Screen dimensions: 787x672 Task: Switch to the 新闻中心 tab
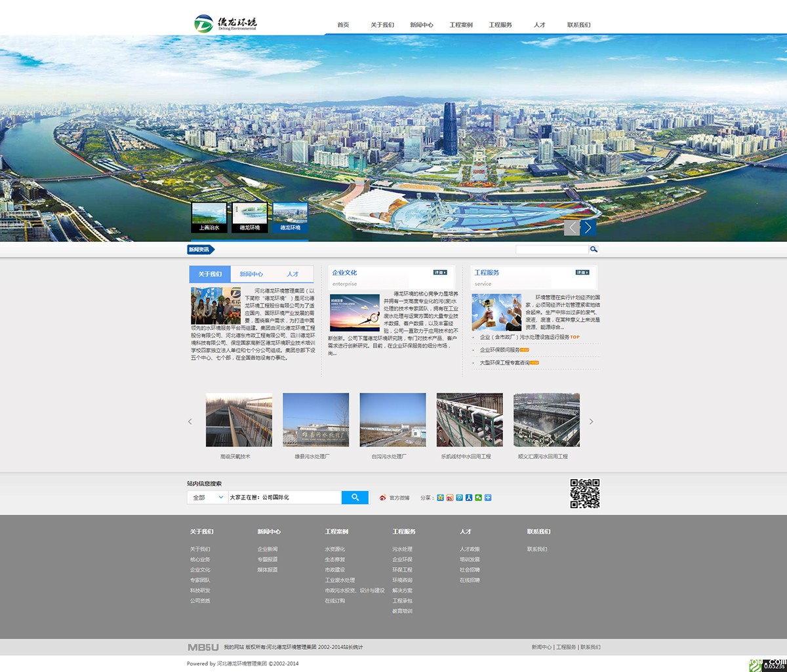[x=251, y=274]
